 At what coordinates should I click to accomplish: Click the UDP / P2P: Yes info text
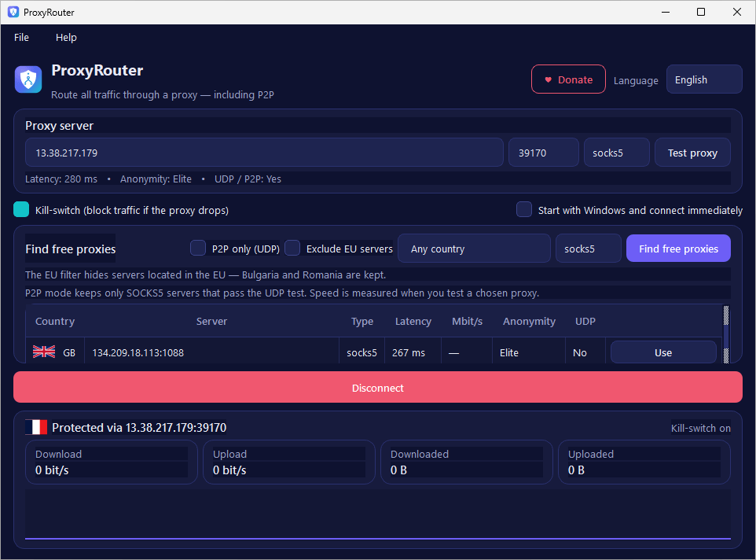(248, 179)
